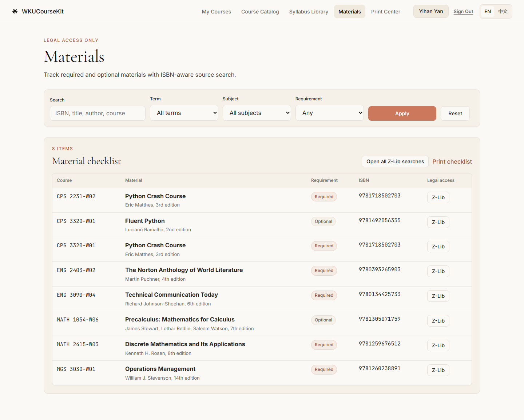Select the Materials tab

click(349, 12)
